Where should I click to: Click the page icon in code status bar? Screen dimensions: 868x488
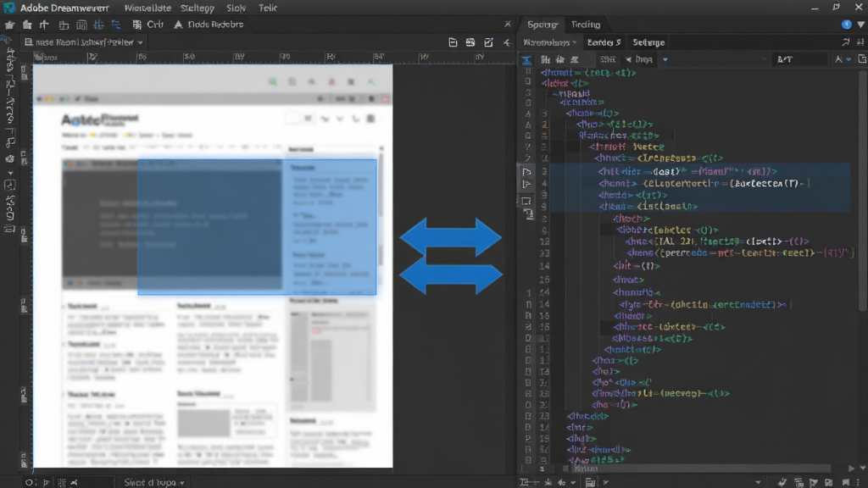pyautogui.click(x=590, y=482)
